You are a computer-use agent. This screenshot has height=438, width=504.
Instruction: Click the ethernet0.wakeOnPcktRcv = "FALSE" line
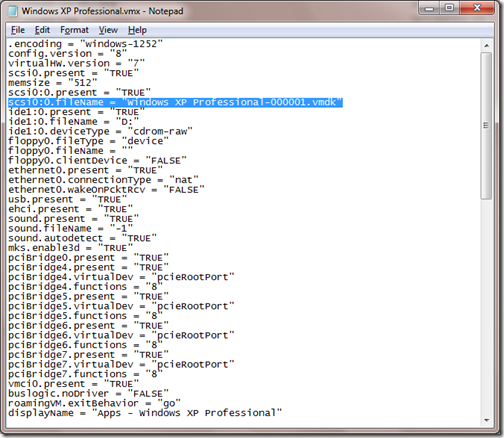pos(106,190)
